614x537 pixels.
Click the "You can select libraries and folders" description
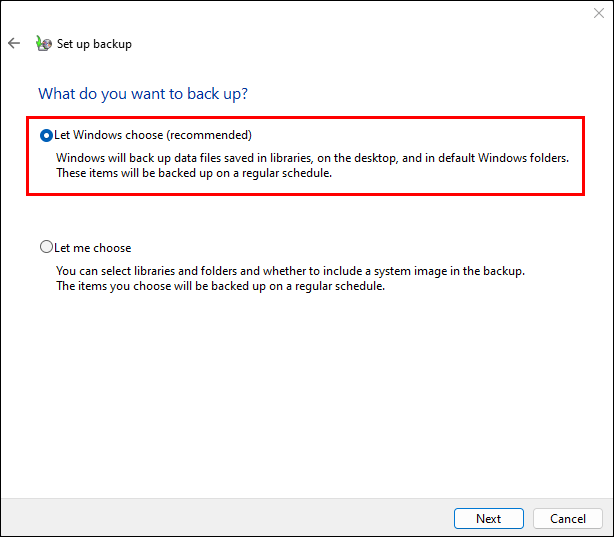tap(290, 271)
